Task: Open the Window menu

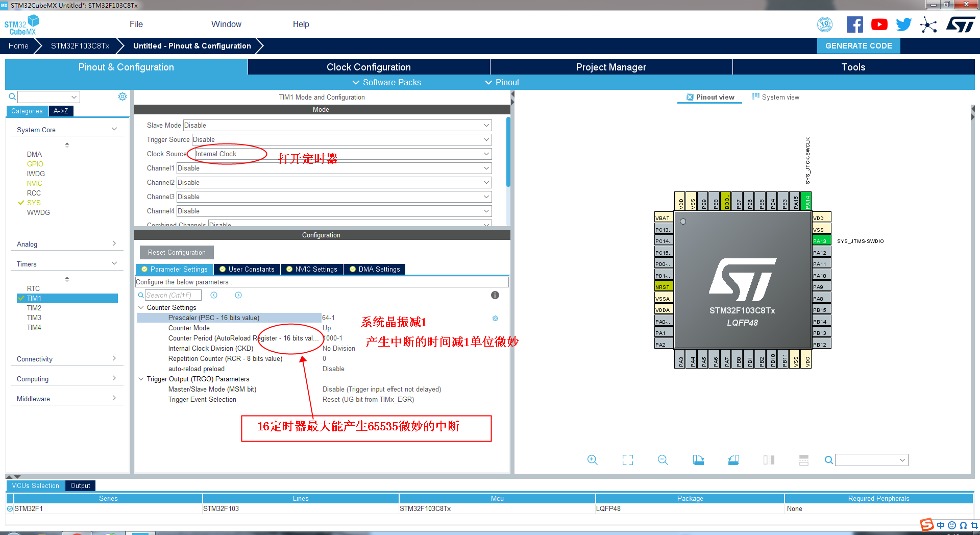Action: [x=226, y=24]
